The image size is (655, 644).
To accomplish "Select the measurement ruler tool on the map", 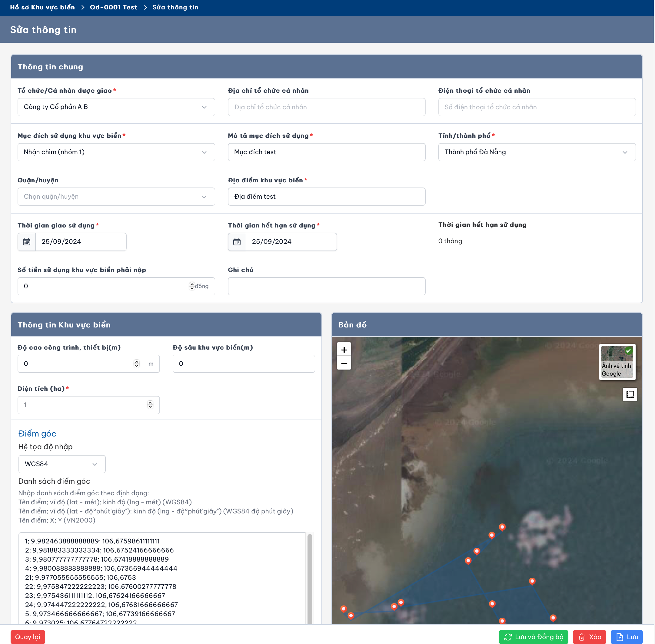I will coord(630,394).
